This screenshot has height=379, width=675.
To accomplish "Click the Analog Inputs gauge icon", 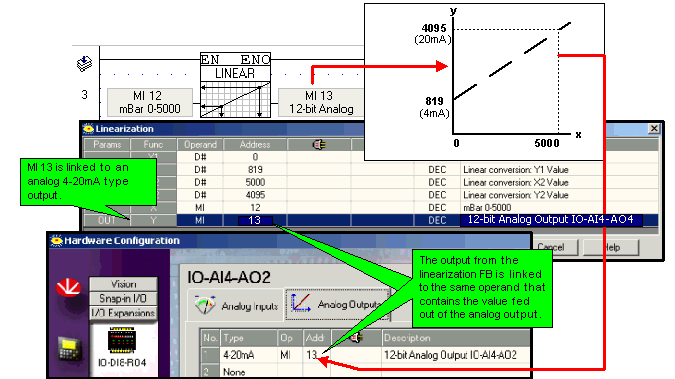I will click(x=205, y=305).
